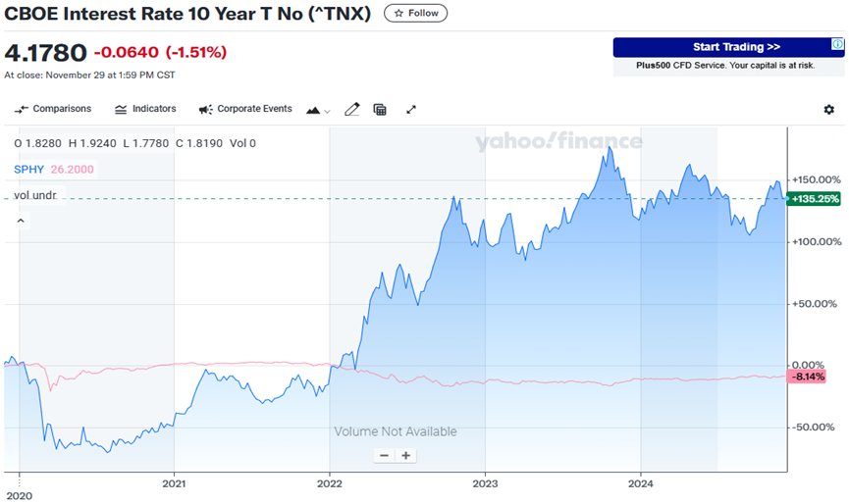Click the 4.1780 current value

45,53
